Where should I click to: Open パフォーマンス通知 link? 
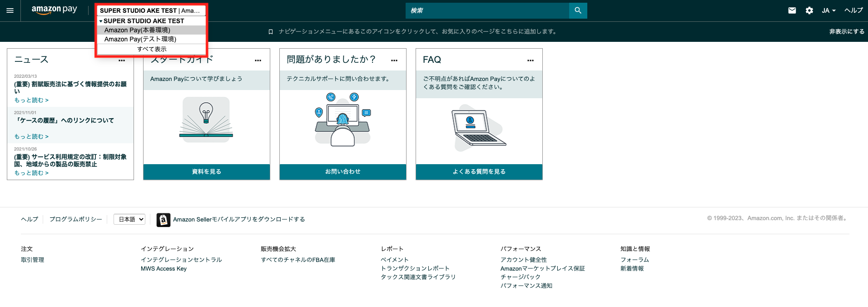click(x=526, y=286)
